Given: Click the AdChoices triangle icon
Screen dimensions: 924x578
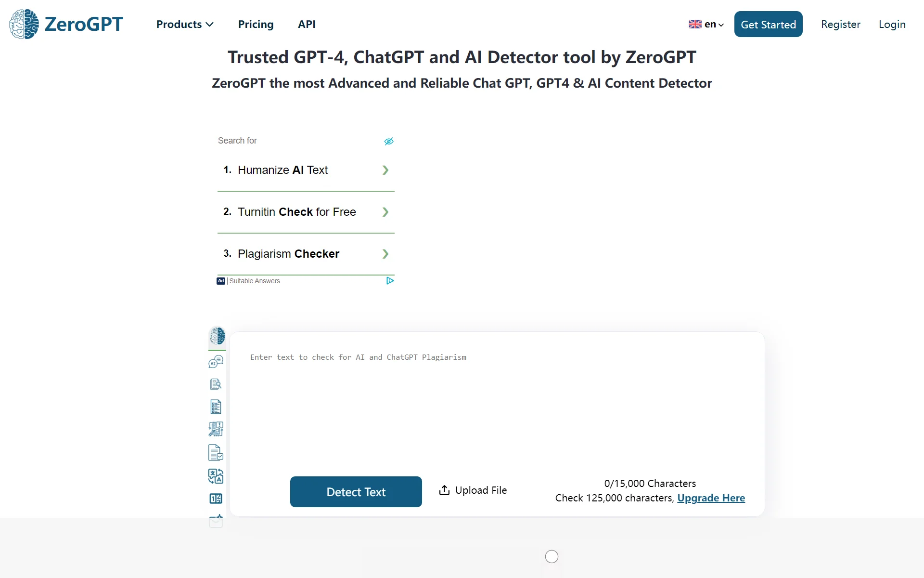Looking at the screenshot, I should [x=390, y=280].
